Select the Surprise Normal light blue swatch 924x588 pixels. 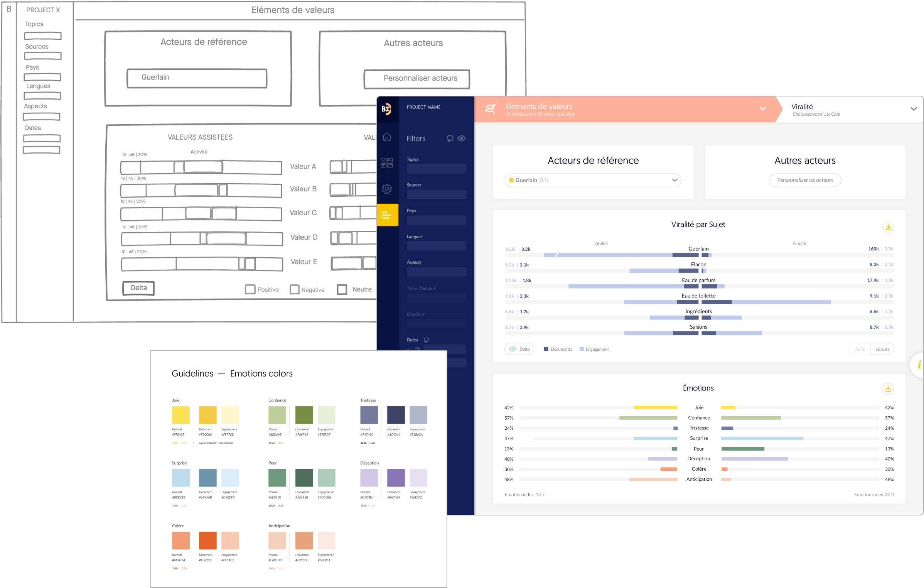180,478
